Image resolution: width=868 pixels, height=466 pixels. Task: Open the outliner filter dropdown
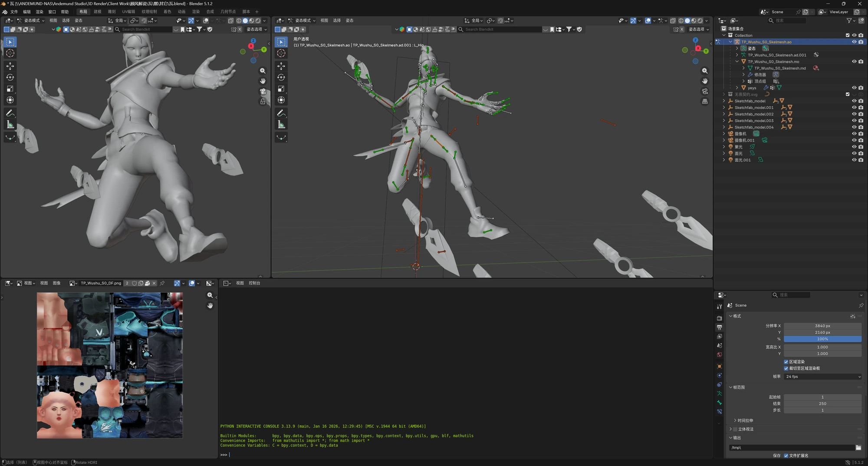pyautogui.click(x=851, y=20)
